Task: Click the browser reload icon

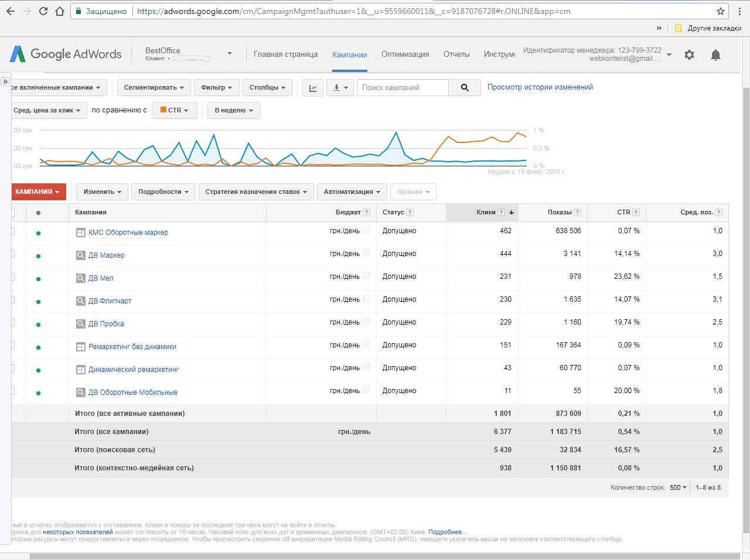Action: pyautogui.click(x=43, y=11)
